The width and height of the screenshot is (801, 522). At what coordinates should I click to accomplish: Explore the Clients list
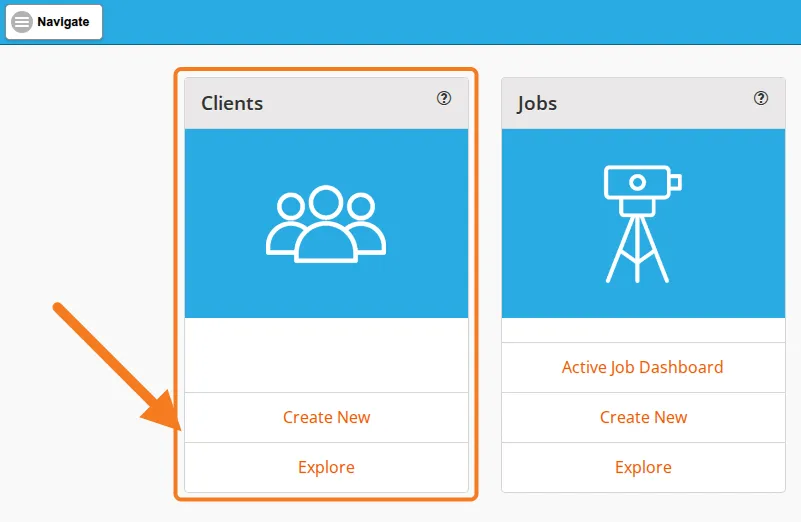click(x=326, y=467)
